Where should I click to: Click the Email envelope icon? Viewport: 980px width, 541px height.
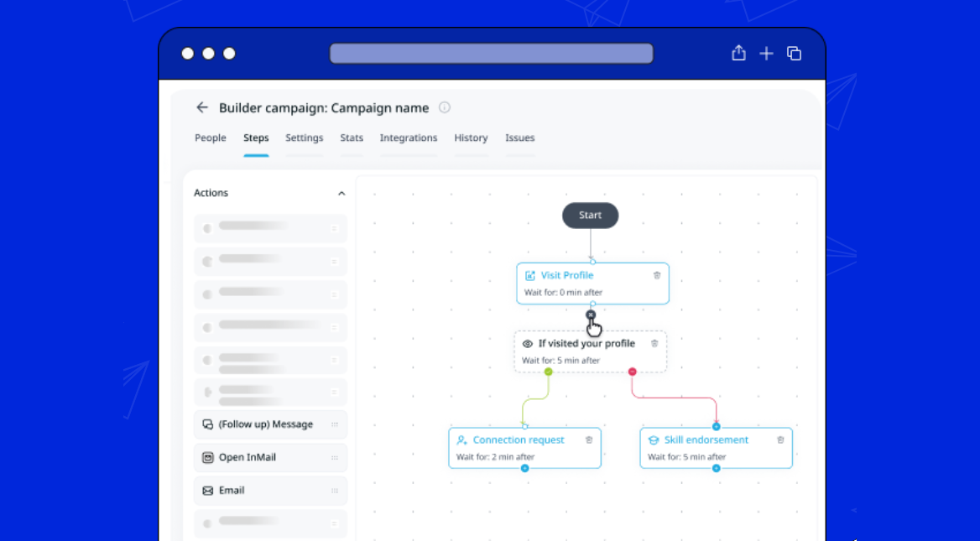tap(207, 491)
